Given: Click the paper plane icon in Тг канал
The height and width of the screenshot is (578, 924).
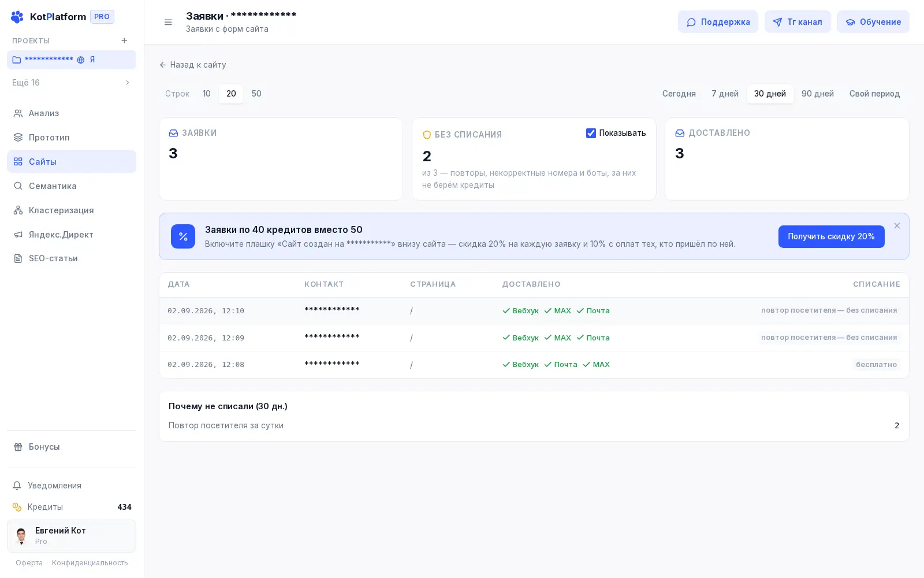Looking at the screenshot, I should click(777, 22).
